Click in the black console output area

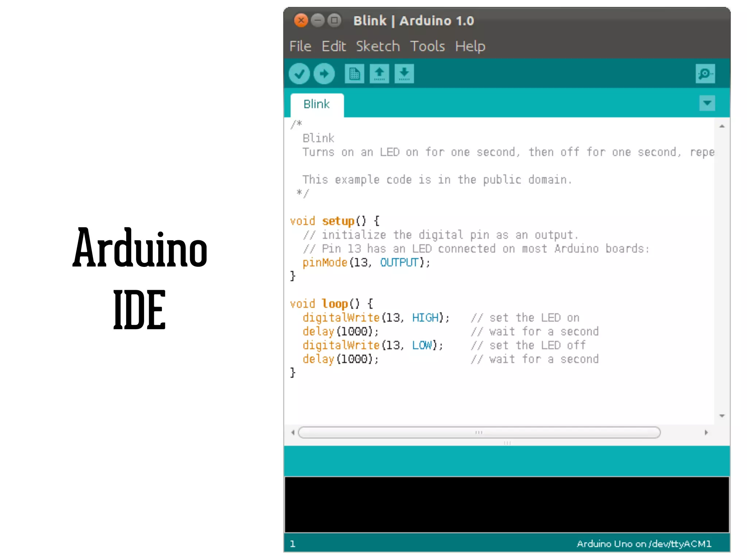[507, 505]
